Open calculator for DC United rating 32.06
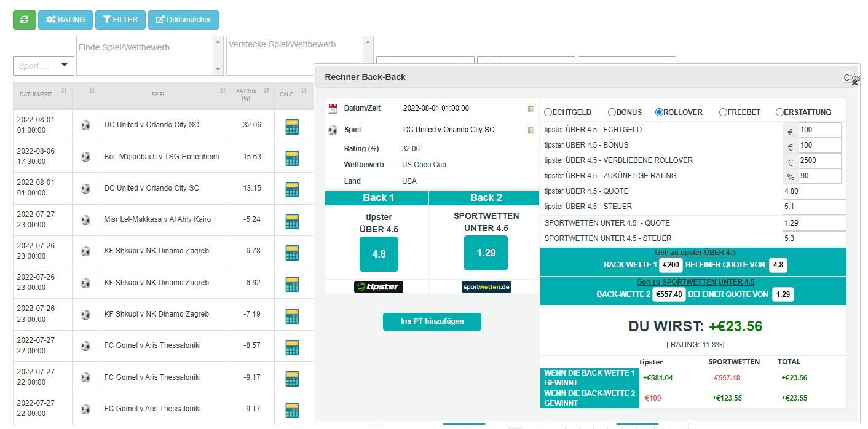Viewport: 868px width, 429px height. 292,127
